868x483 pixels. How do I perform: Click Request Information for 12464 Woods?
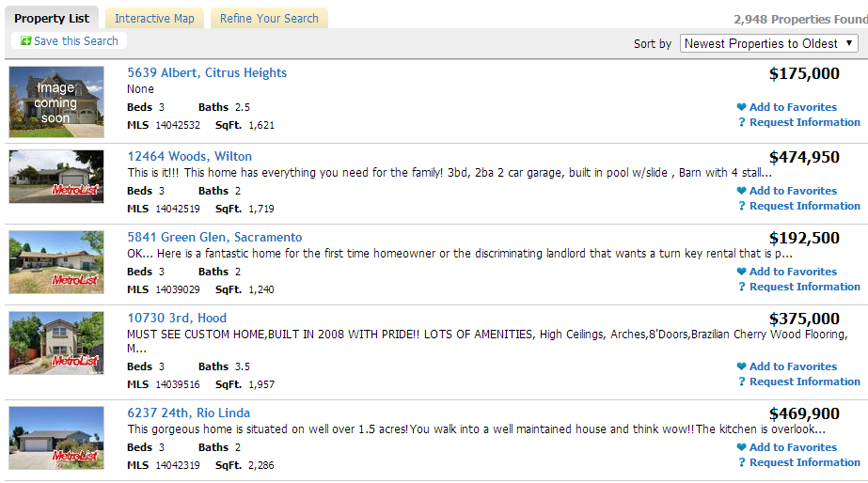point(804,206)
